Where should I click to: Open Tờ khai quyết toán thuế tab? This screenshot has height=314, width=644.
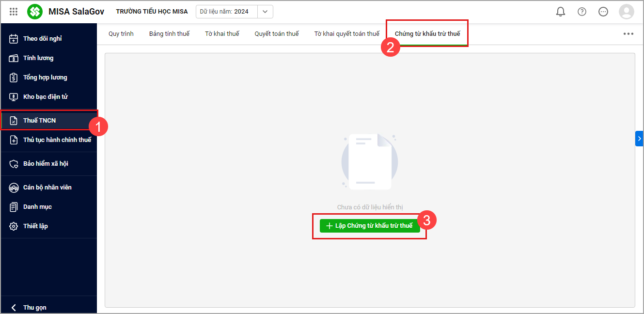(x=346, y=34)
